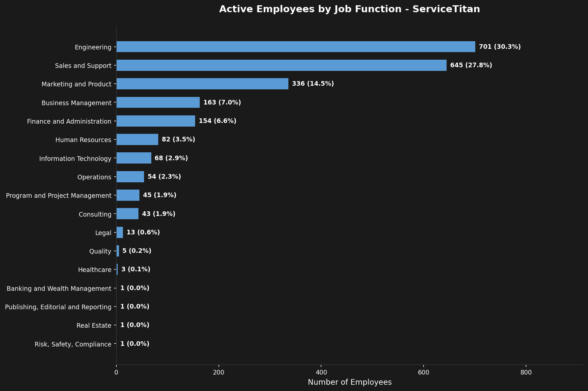Click the x-axis tick label 800

point(526,373)
